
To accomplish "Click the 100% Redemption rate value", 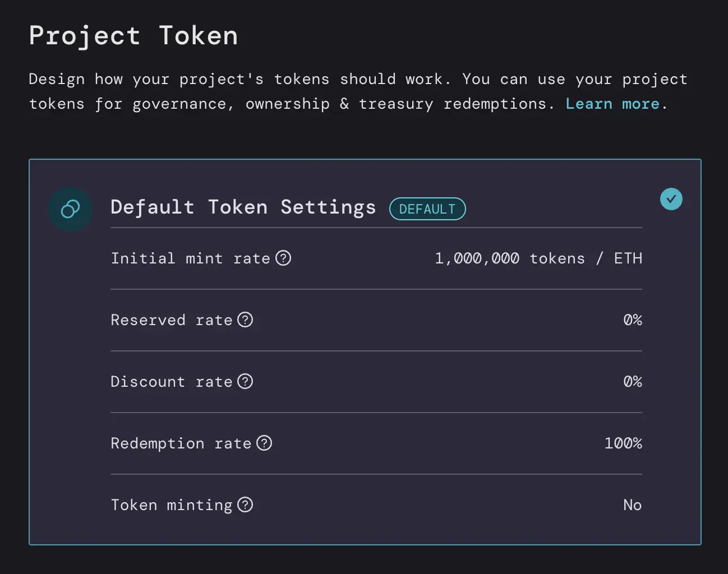I will pos(623,443).
